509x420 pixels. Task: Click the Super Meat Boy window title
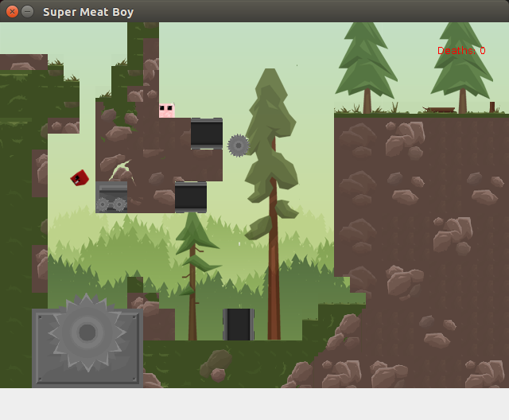(x=88, y=12)
